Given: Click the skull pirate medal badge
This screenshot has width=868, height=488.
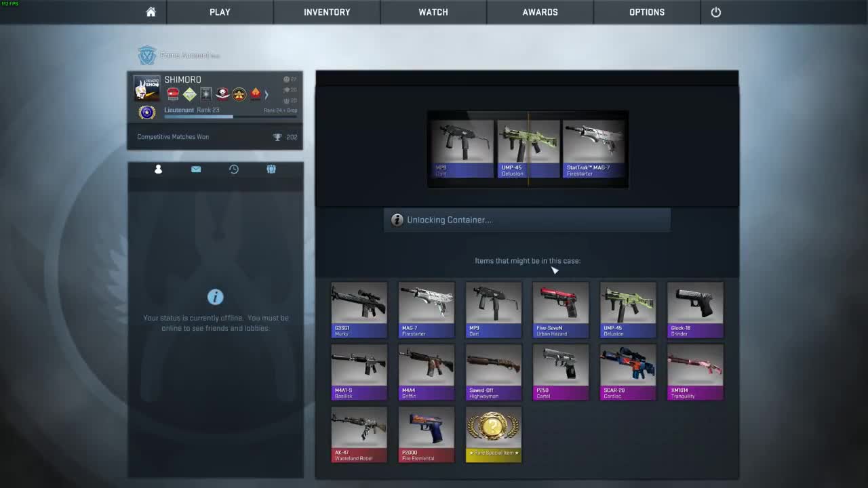Looking at the screenshot, I should (x=222, y=94).
